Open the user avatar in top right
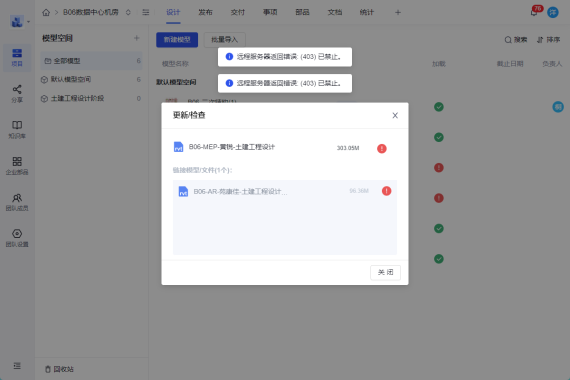 (553, 12)
